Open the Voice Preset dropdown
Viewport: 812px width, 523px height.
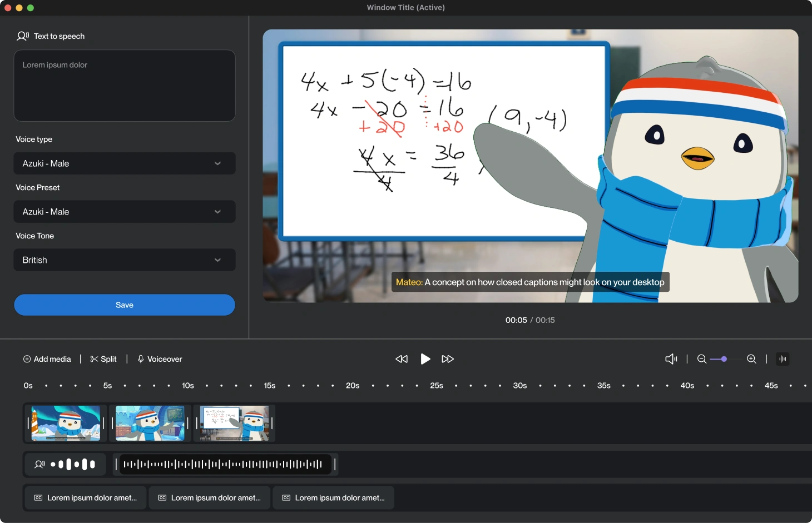(125, 212)
